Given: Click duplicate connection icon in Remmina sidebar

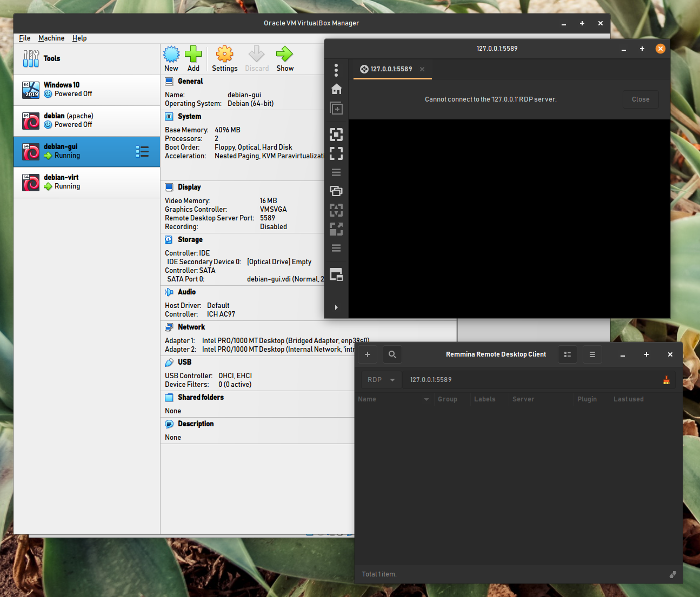Looking at the screenshot, I should click(x=336, y=109).
